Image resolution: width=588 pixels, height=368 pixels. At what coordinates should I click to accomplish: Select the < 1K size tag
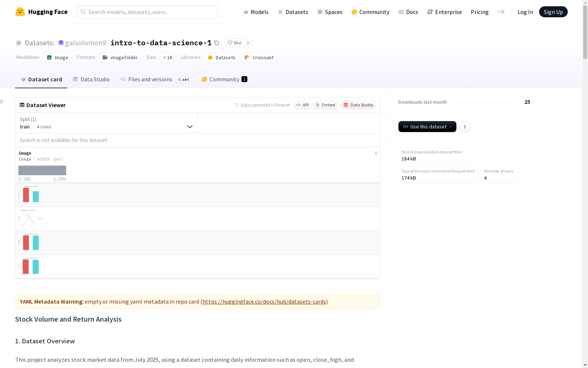[x=168, y=57]
